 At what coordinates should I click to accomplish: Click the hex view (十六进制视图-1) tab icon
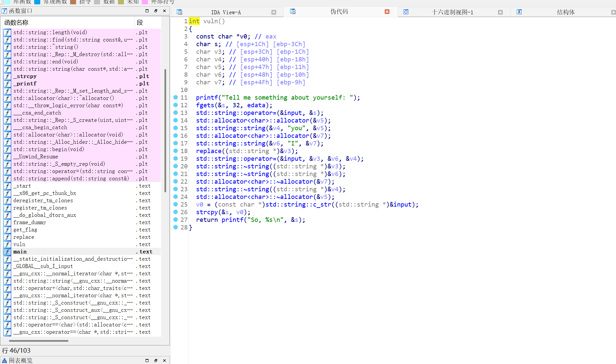point(406,12)
